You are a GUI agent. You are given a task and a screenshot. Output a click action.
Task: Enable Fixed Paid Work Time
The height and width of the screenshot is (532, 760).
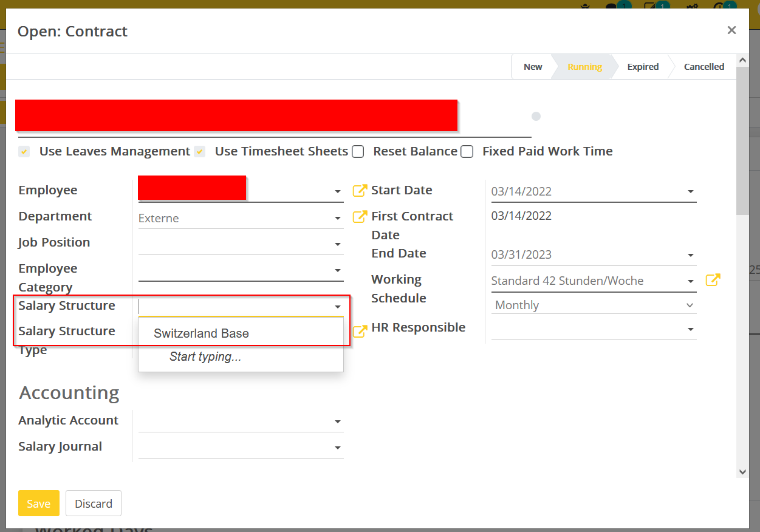(467, 151)
